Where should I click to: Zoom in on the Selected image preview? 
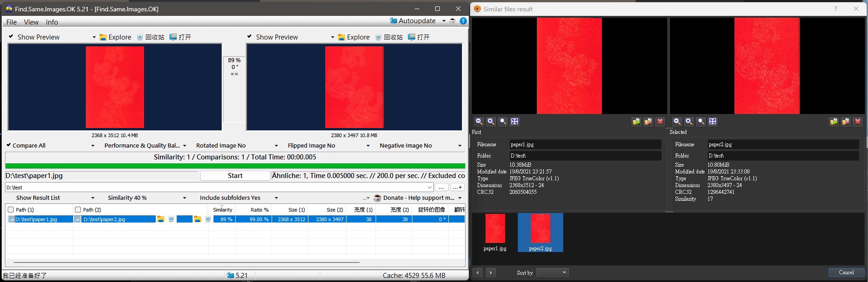pos(689,122)
